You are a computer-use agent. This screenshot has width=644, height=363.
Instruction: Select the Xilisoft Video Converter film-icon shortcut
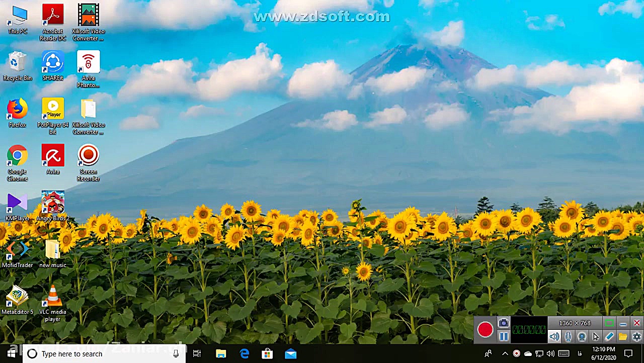point(88,23)
